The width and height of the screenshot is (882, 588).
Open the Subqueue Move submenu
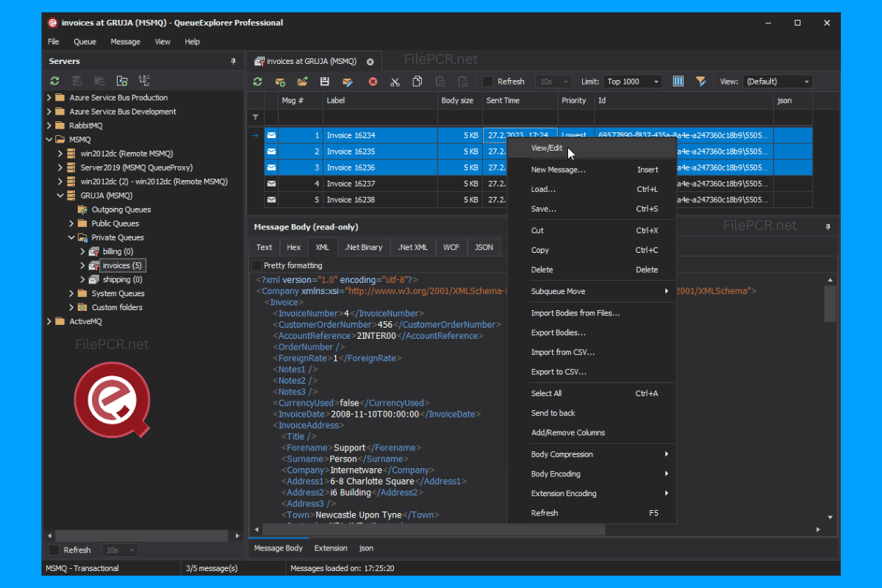(592, 292)
